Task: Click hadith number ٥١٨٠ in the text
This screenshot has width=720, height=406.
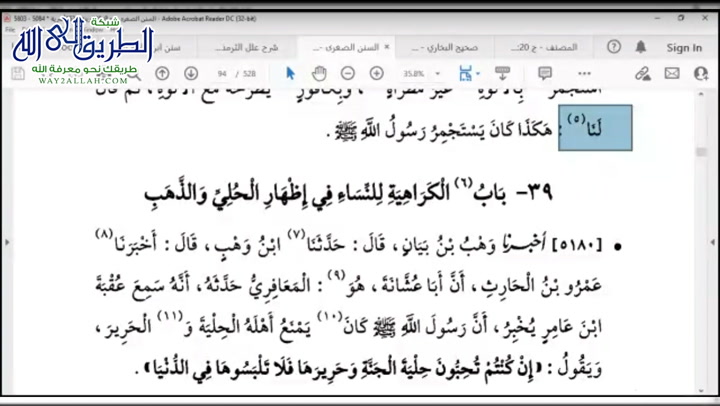Action: [x=577, y=246]
